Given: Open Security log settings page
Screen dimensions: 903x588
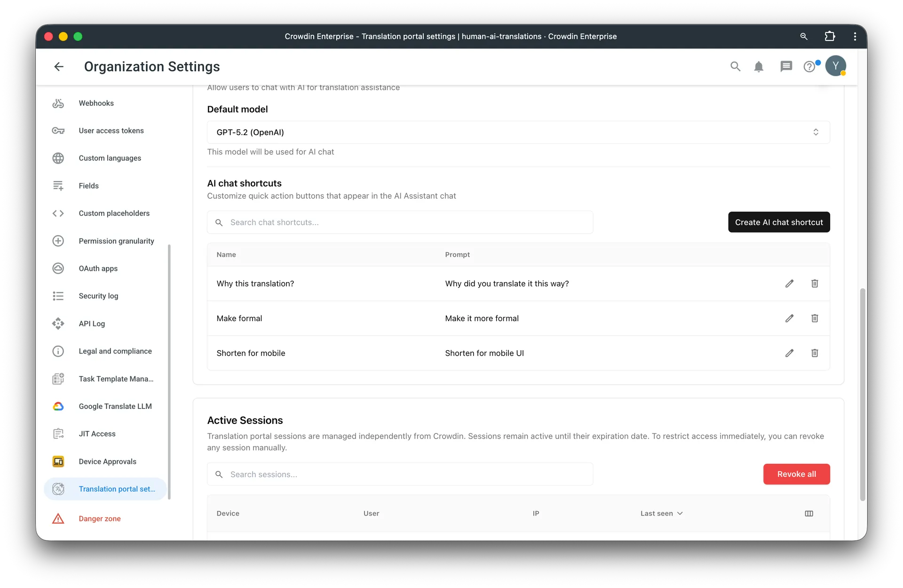Looking at the screenshot, I should point(98,296).
